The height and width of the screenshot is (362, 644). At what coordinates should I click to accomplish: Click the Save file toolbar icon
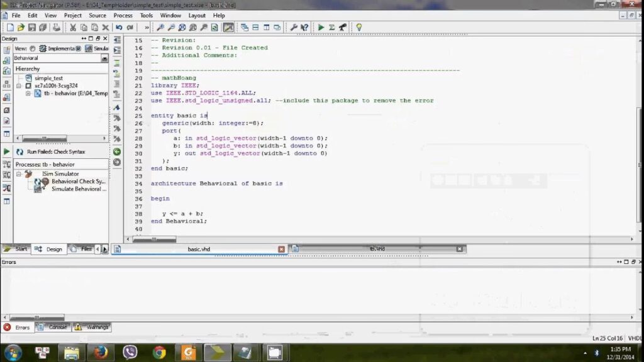pos(32,28)
